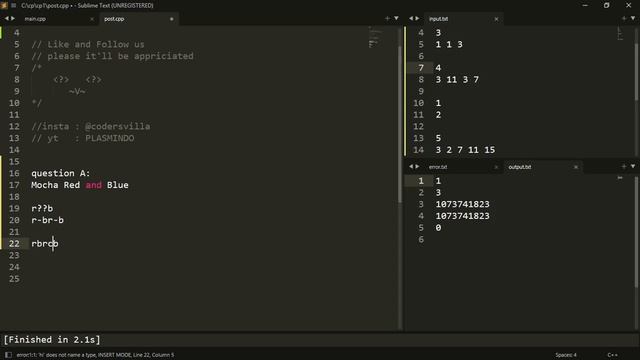Switch to the post.cpp tab
The height and width of the screenshot is (360, 640).
pos(114,19)
